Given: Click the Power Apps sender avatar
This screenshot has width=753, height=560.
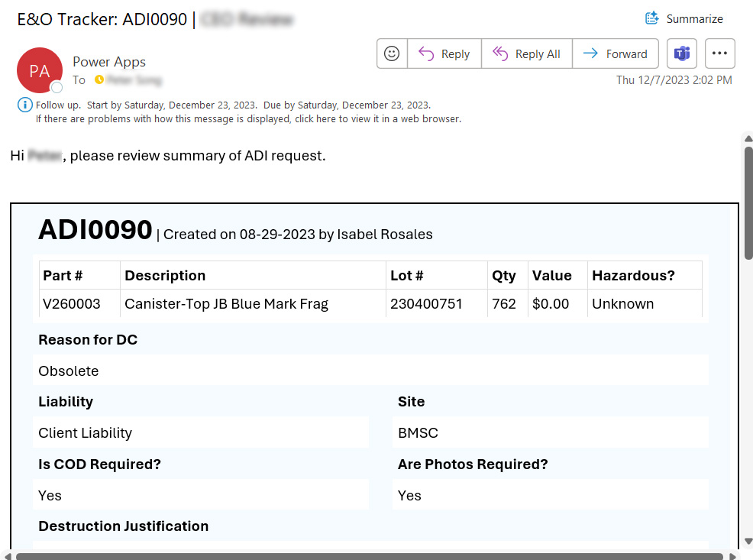Looking at the screenshot, I should pyautogui.click(x=39, y=70).
